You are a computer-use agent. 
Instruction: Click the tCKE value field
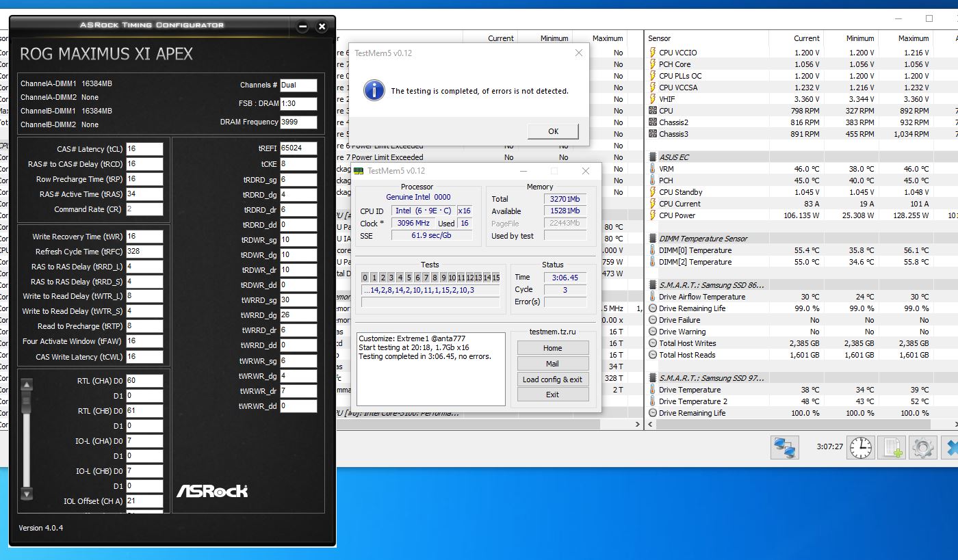tap(298, 164)
